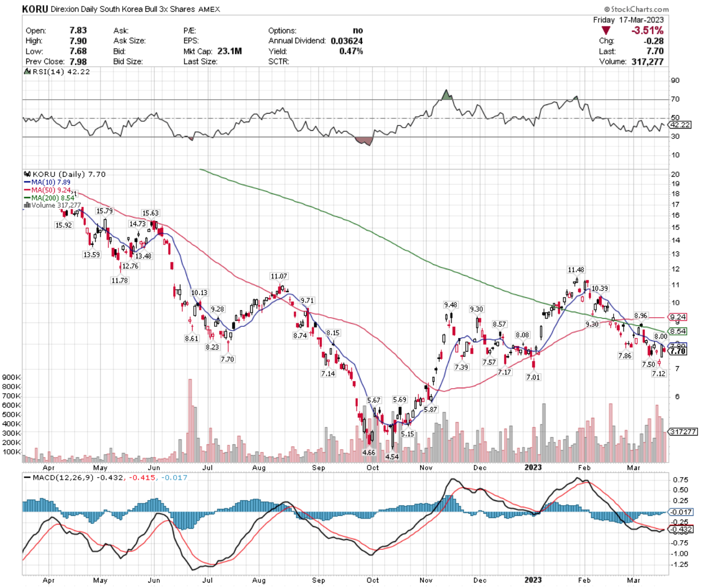The width and height of the screenshot is (704, 588).
Task: Click the Chg value -0.28
Action: pyautogui.click(x=654, y=41)
